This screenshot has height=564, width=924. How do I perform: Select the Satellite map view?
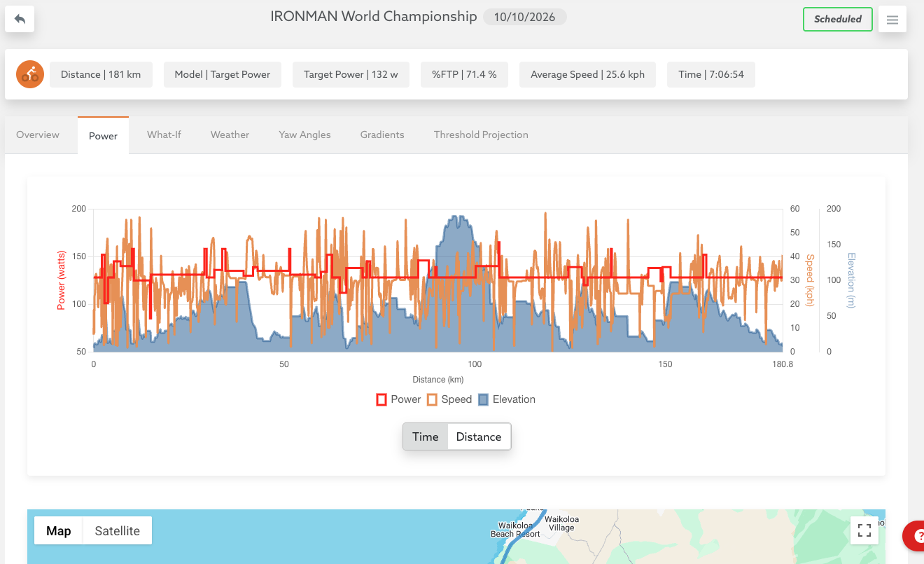(118, 531)
